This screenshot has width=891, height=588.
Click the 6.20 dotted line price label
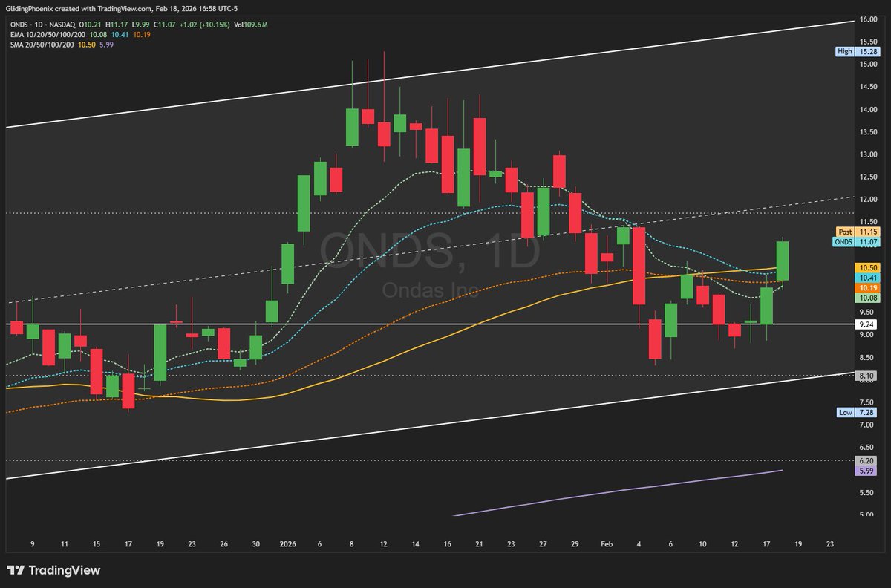tap(867, 461)
